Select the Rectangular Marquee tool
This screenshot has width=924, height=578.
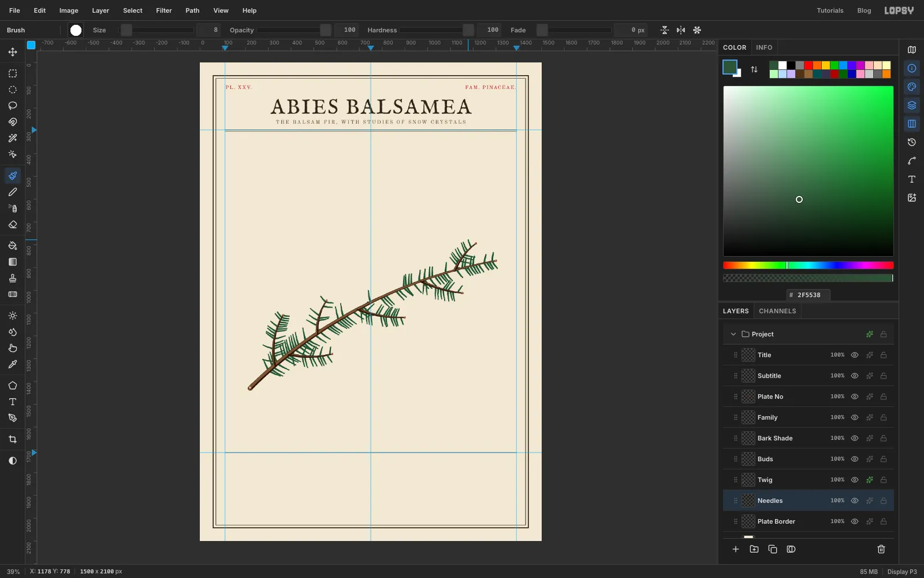(x=13, y=73)
